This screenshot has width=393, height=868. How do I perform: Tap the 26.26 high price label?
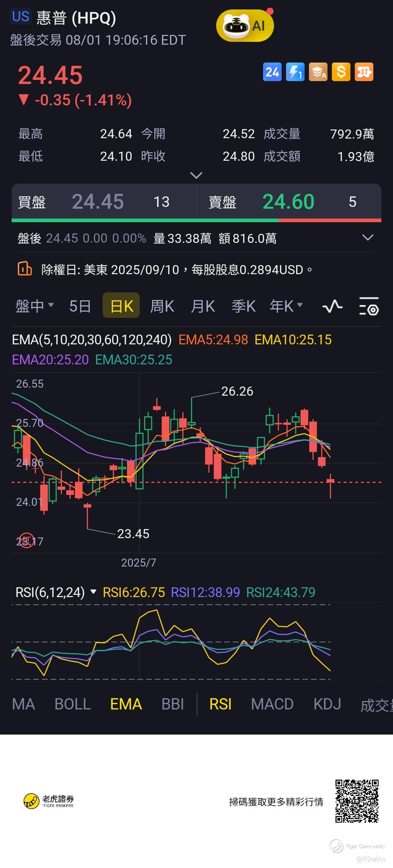pos(237,391)
